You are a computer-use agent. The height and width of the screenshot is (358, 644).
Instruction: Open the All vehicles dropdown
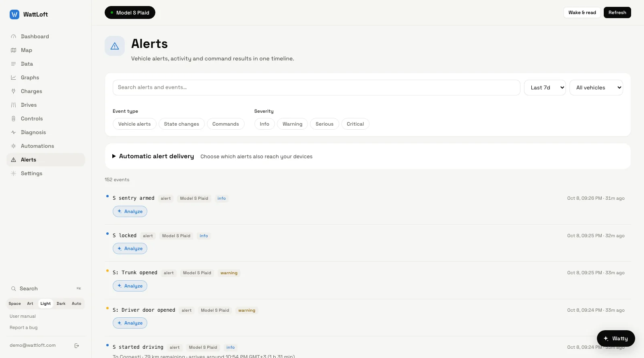(596, 87)
